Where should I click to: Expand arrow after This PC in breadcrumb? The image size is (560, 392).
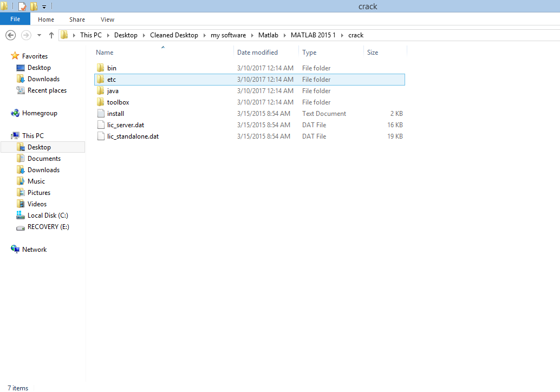tap(108, 35)
